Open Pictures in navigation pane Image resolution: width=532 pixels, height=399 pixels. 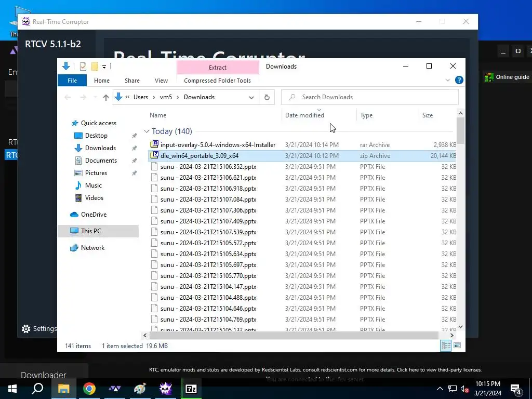point(96,172)
